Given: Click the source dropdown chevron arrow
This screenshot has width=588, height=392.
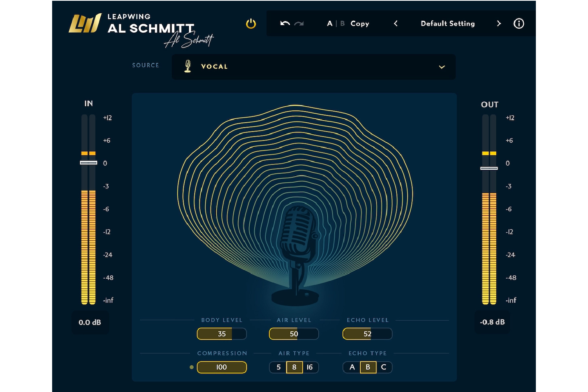Looking at the screenshot, I should 442,67.
